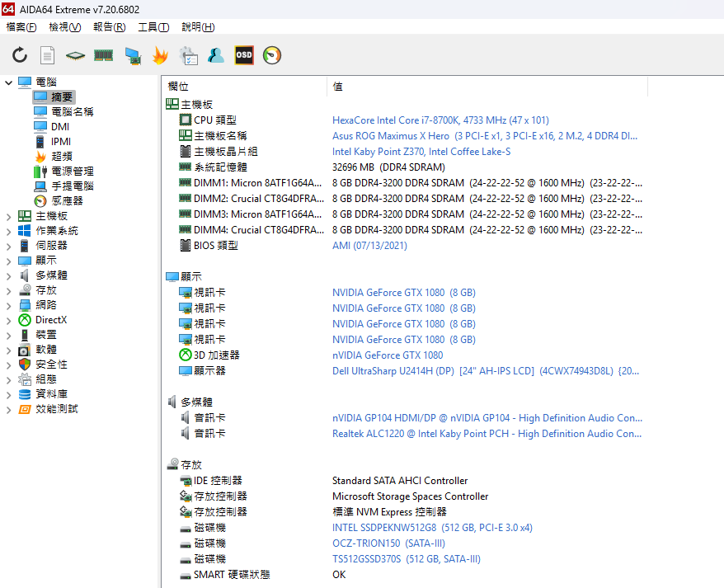
Task: Open the Report document icon
Action: coord(48,55)
